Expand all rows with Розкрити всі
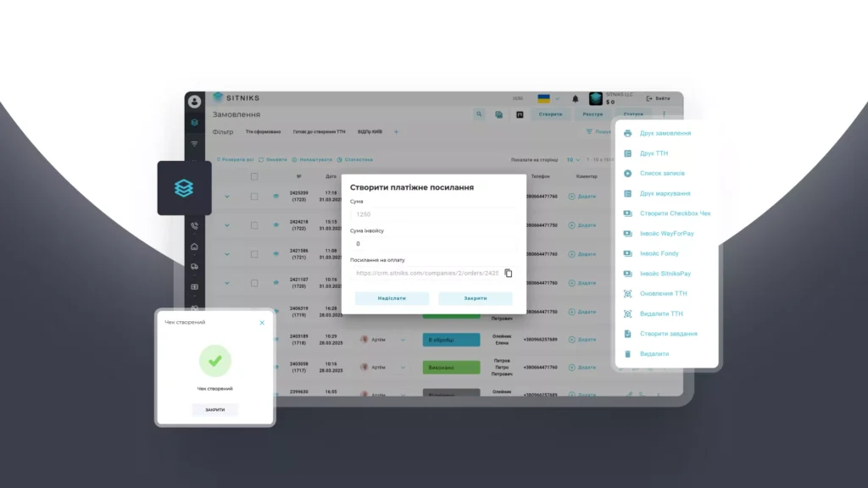The width and height of the screenshot is (868, 488). pos(235,160)
